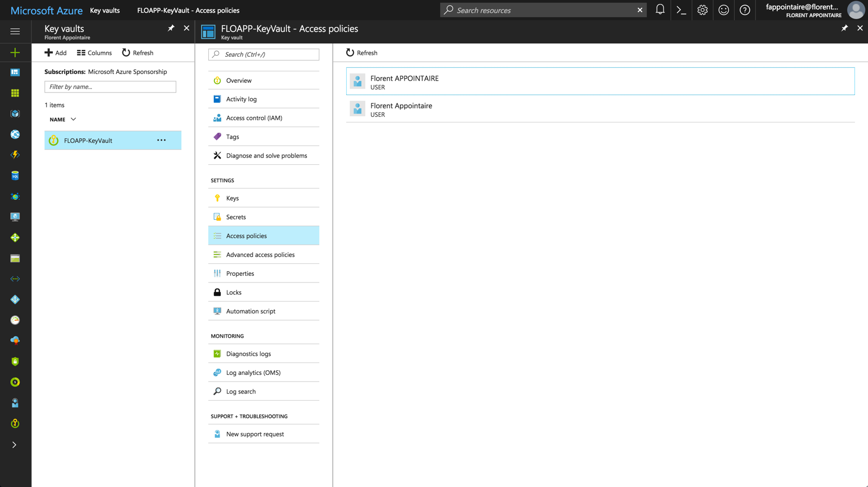Clear the Search resources field

[640, 10]
